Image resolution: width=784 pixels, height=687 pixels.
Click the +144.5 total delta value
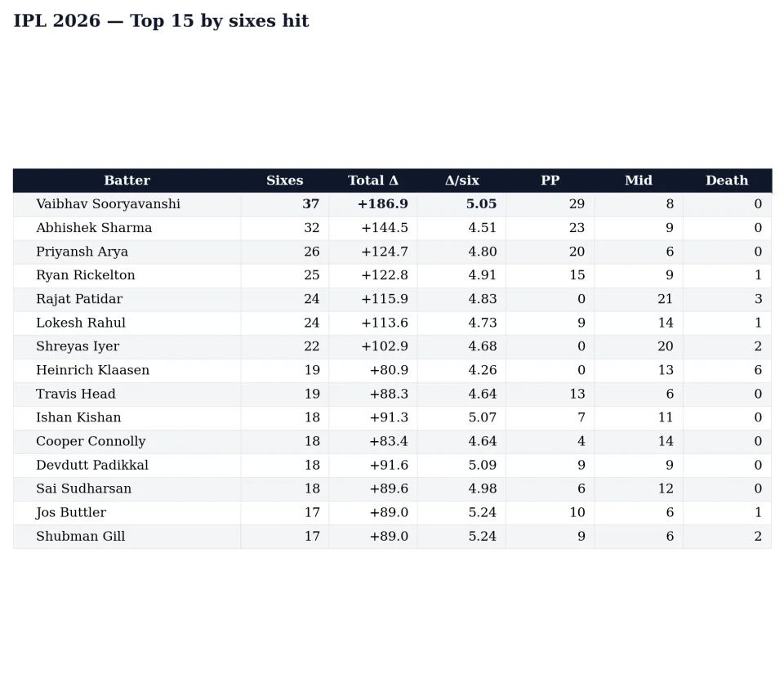[x=385, y=228]
